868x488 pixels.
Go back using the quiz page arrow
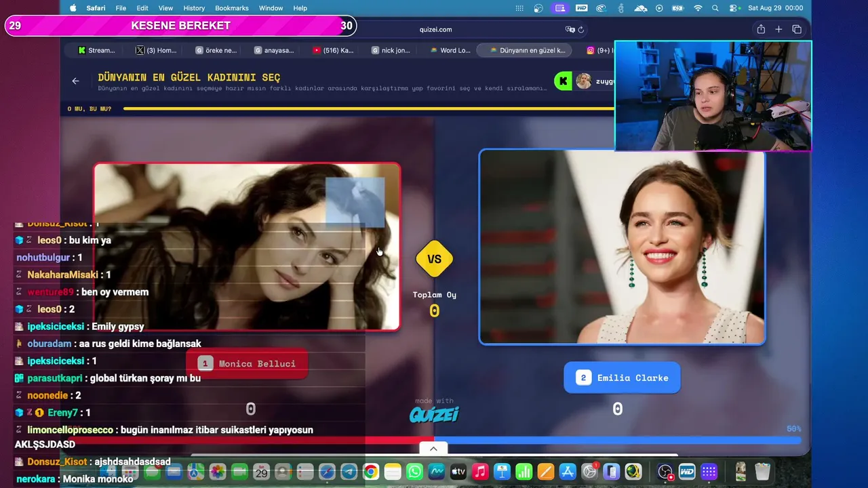(75, 81)
